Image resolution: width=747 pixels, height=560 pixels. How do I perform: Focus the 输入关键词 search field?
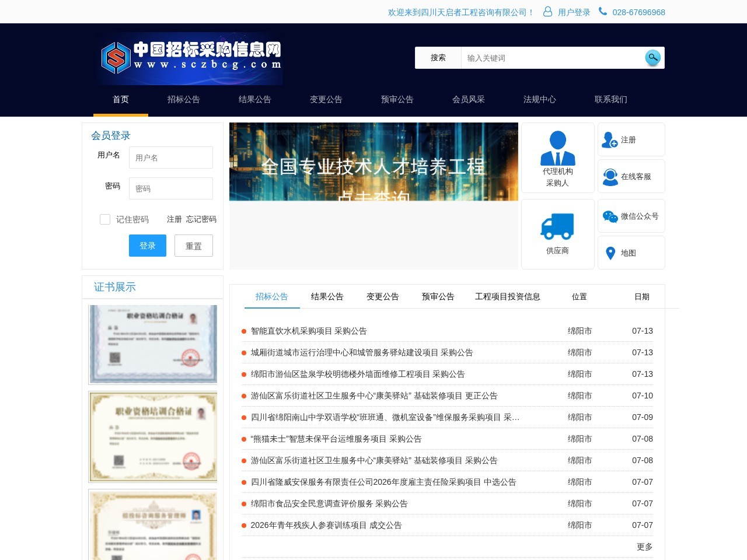click(551, 58)
